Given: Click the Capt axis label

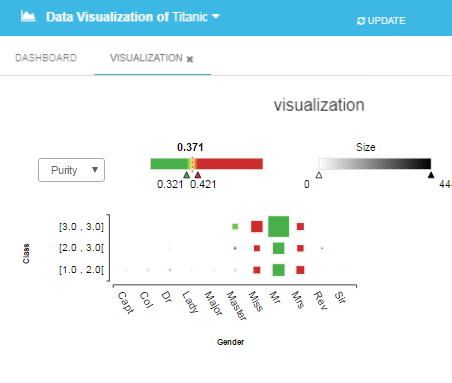Looking at the screenshot, I should pos(126,302).
